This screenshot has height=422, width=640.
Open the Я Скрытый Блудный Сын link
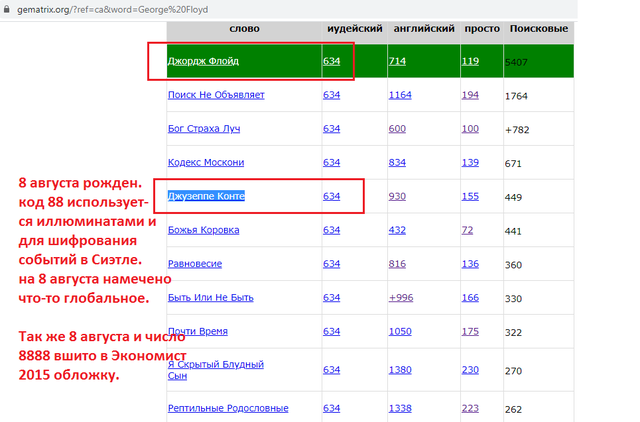point(216,370)
